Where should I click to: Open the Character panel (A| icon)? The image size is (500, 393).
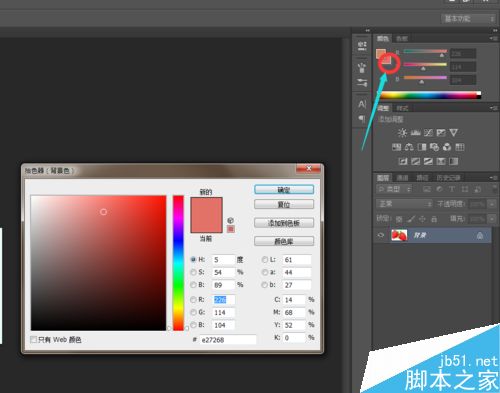[362, 104]
